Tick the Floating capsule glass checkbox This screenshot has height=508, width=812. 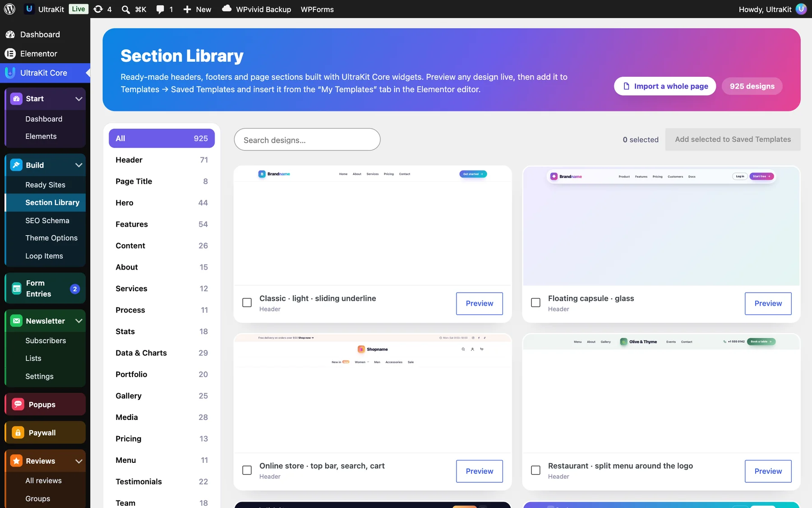[x=535, y=303]
